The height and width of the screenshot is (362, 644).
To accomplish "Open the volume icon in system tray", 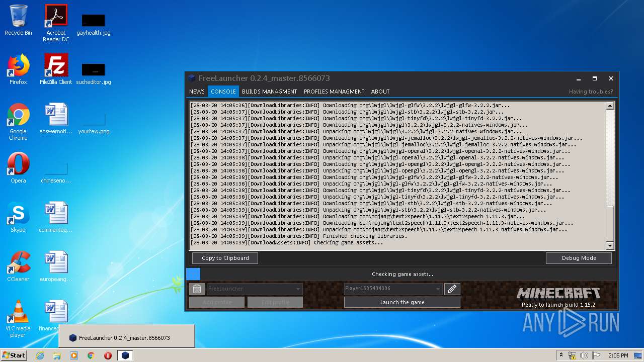I will click(x=584, y=355).
